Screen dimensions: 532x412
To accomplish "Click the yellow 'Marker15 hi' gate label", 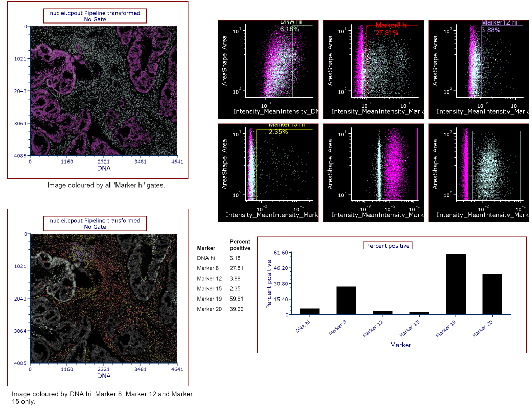I will pyautogui.click(x=285, y=128).
